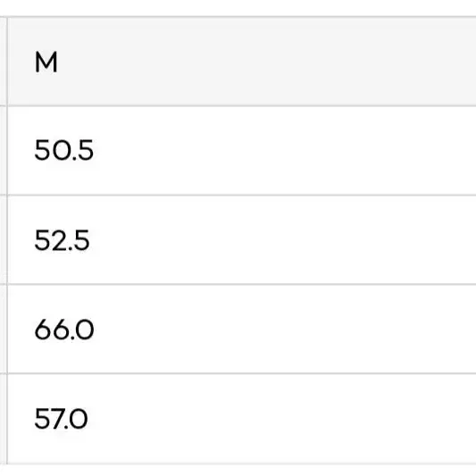Click the 50.5 value cell
476x476 pixels.
[x=242, y=151]
